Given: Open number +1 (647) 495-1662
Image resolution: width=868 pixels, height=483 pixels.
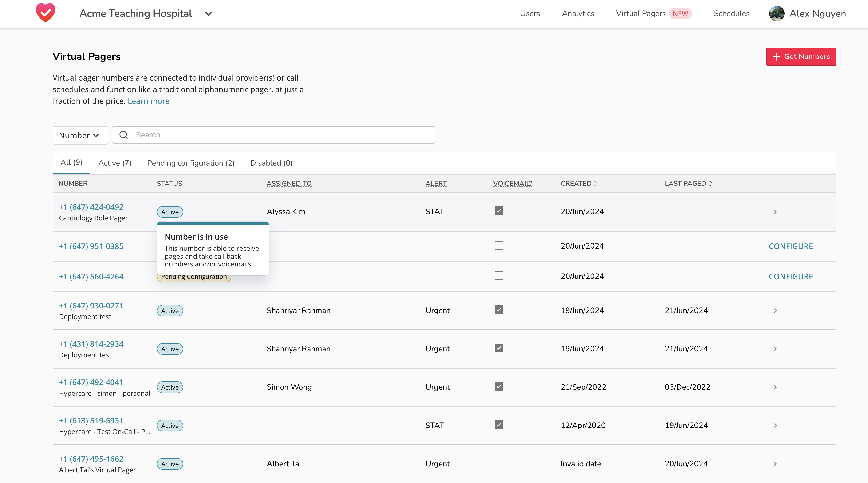Looking at the screenshot, I should 91,459.
